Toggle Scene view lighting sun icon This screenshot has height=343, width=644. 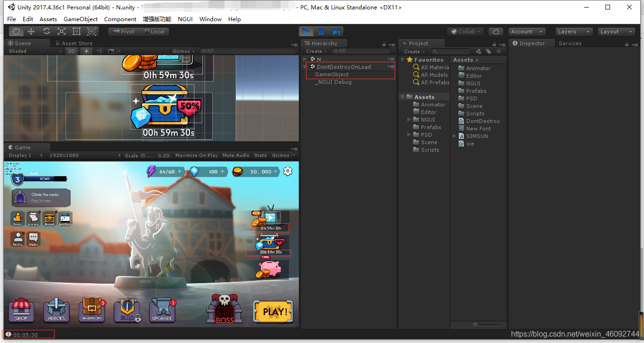click(86, 51)
